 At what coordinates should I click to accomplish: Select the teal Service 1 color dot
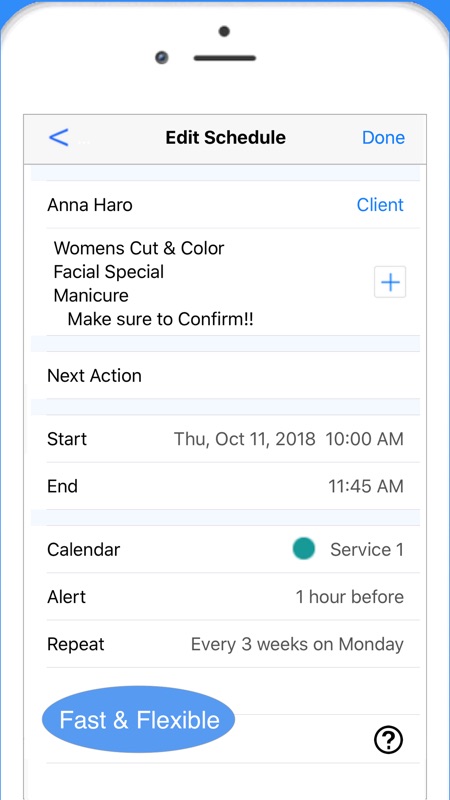[304, 548]
